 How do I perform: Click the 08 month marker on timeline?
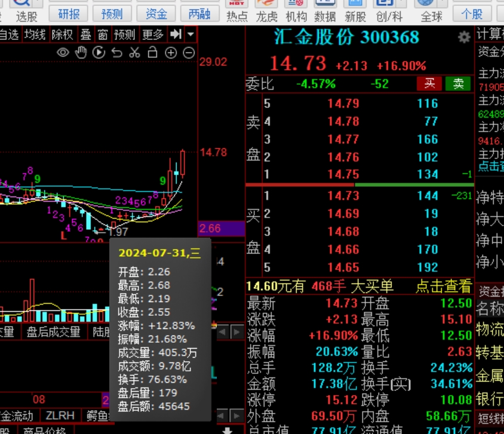39,399
